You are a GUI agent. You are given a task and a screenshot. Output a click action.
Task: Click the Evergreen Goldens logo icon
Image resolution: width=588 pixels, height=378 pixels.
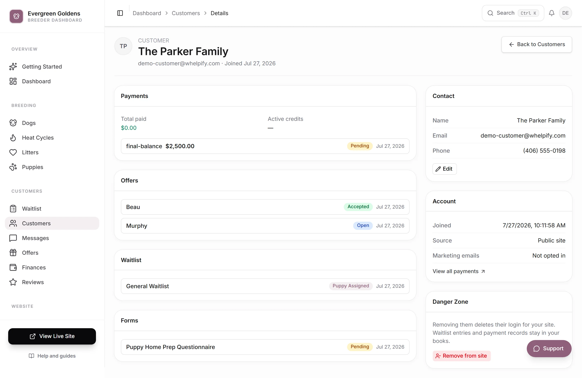click(16, 16)
